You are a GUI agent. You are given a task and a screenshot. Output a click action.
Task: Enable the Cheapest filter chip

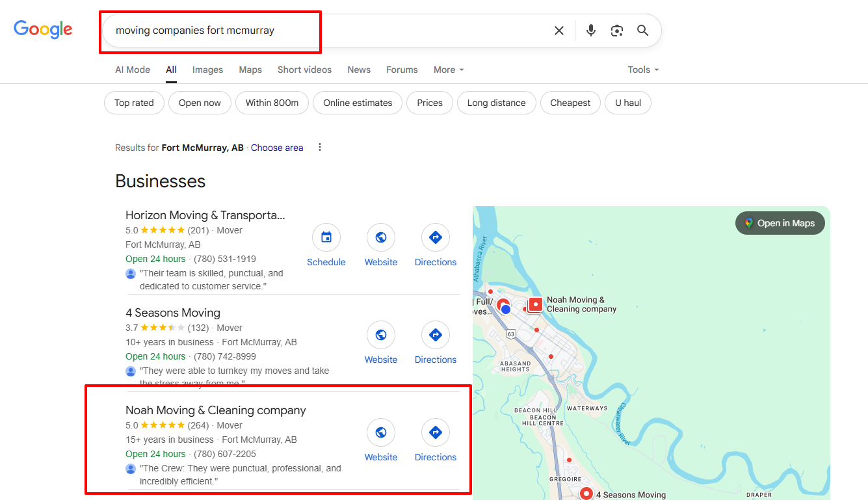(x=570, y=103)
